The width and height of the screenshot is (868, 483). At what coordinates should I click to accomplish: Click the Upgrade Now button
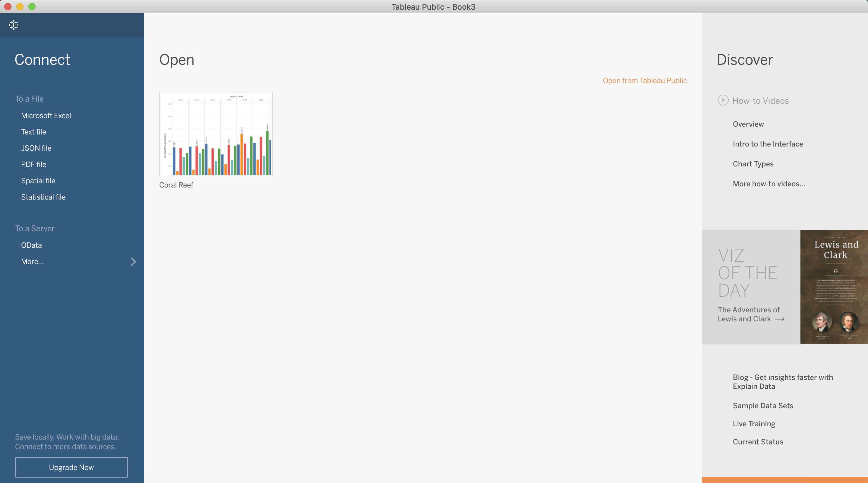click(71, 467)
